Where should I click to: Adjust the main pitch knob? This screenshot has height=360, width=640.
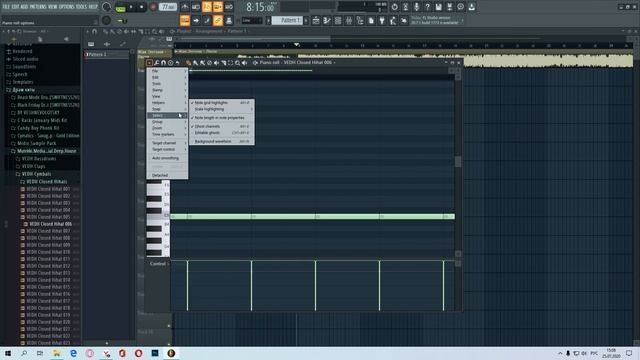click(x=107, y=20)
